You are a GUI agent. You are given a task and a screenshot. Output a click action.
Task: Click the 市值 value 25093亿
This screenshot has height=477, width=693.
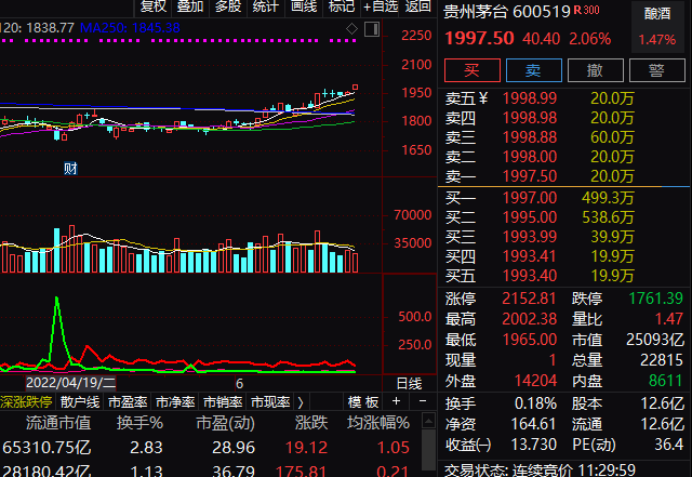point(655,340)
